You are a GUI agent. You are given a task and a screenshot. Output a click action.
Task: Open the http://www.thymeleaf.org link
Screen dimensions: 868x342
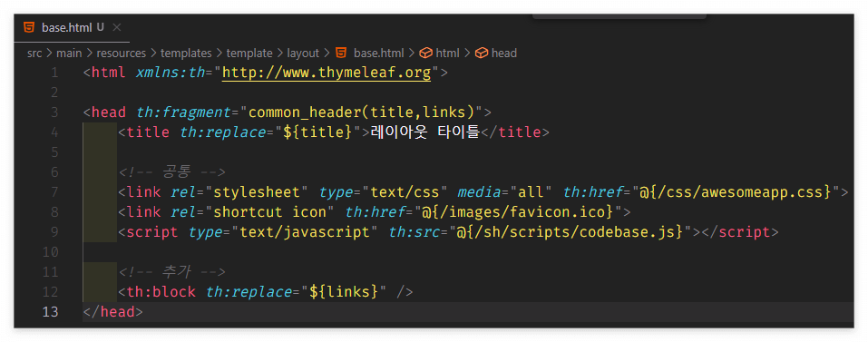point(326,73)
